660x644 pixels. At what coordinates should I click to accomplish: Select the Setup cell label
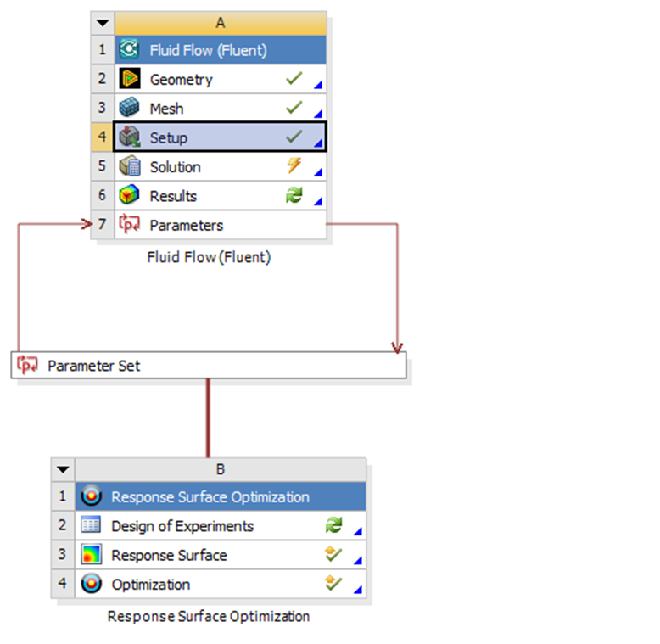click(x=169, y=138)
